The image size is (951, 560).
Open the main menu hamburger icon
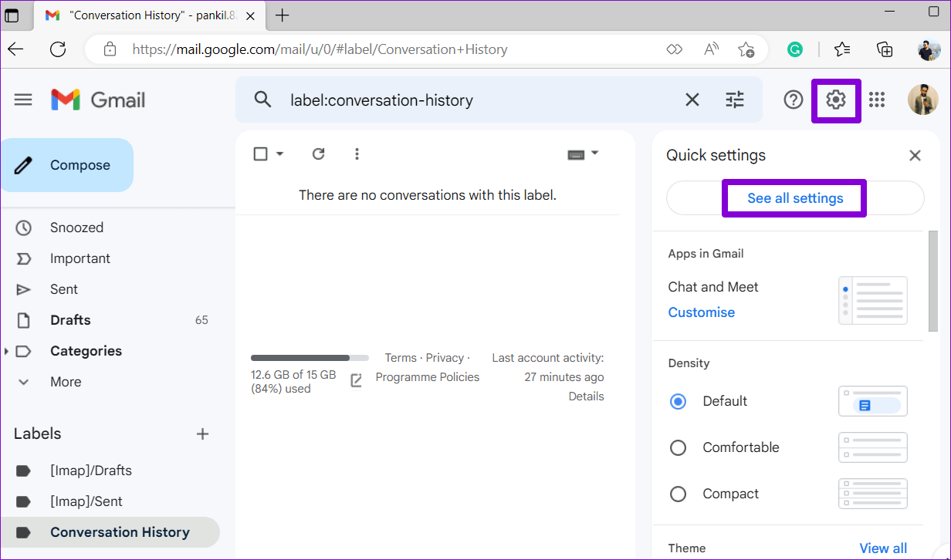coord(23,100)
